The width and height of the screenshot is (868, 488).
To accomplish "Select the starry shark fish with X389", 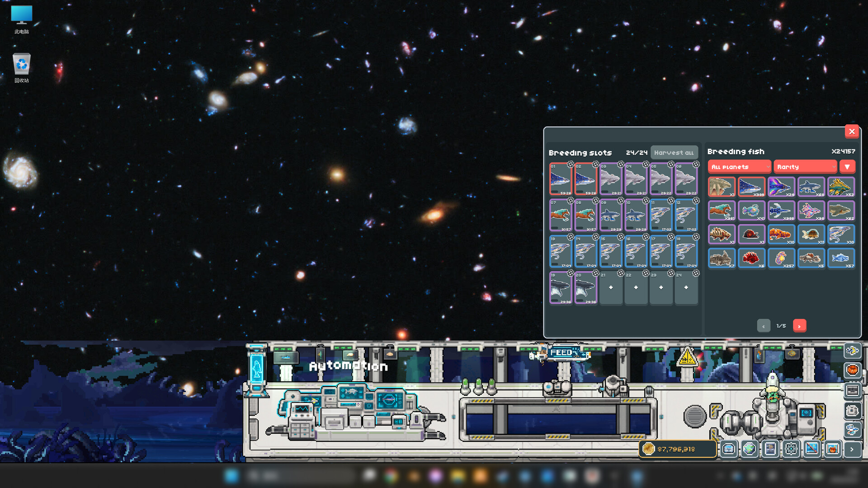I will point(751,187).
